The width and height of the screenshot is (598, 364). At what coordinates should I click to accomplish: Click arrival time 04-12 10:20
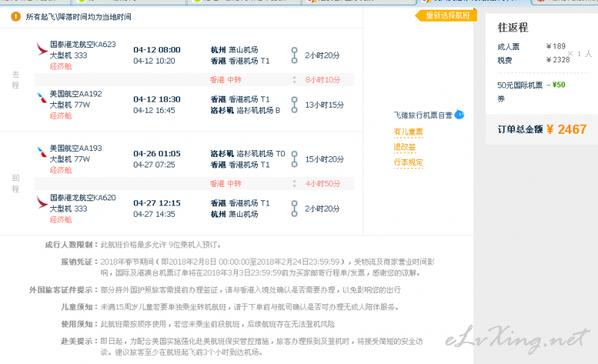point(154,61)
